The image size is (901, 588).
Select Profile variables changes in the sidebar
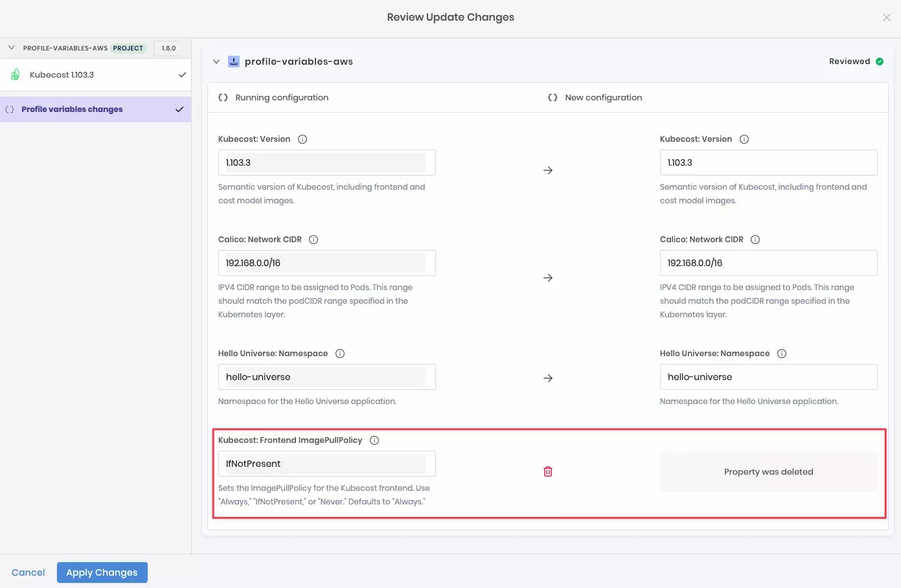pos(71,109)
